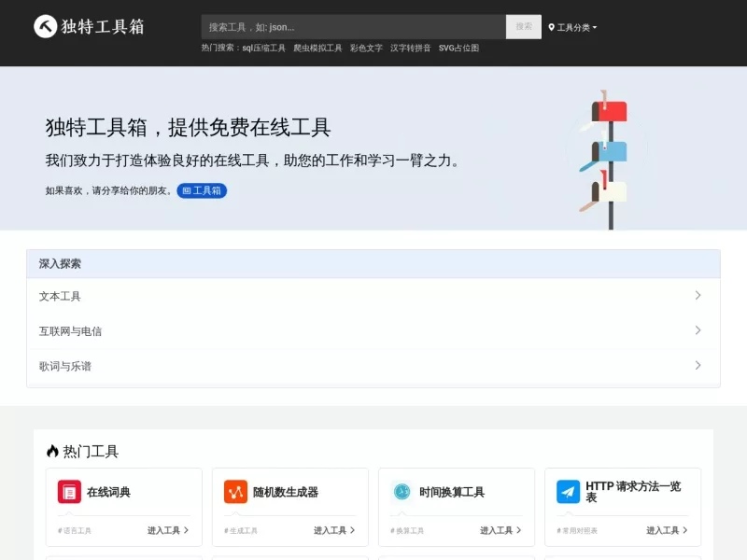Open the 互联网与电信 category row
Viewport: 747px width, 560px height.
[x=373, y=331]
